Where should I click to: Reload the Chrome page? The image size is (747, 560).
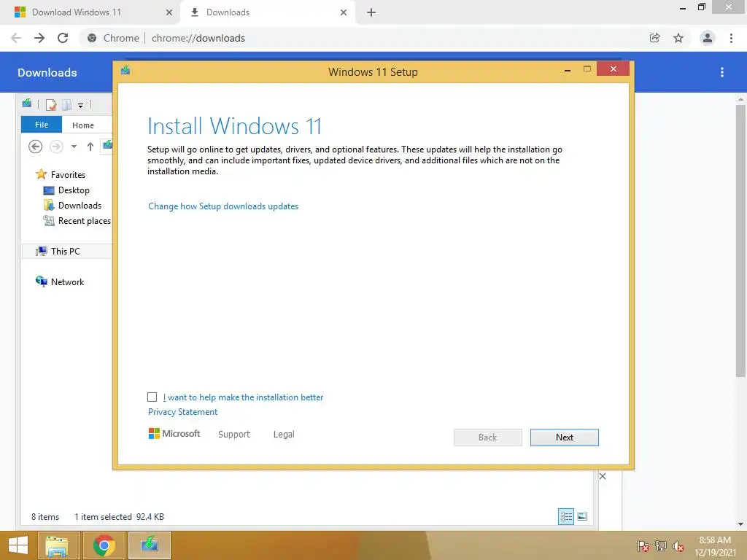[63, 38]
